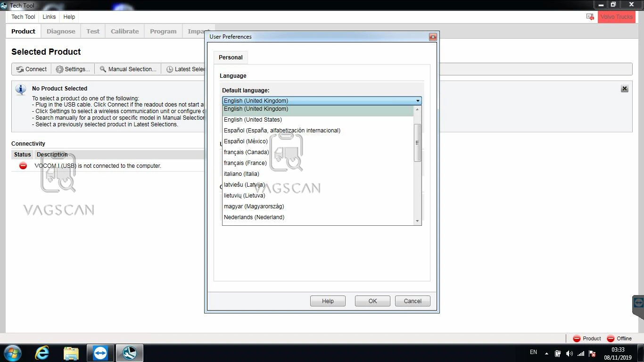Click the language list scroll-down arrow
This screenshot has width=644, height=362.
click(417, 221)
